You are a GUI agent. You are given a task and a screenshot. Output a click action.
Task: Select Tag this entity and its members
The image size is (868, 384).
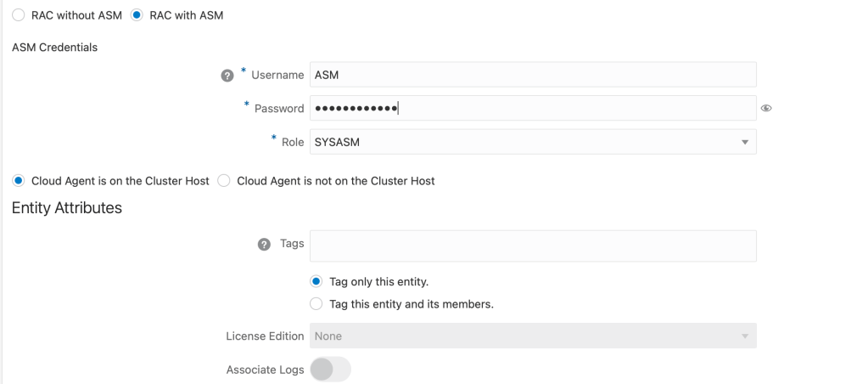pyautogui.click(x=316, y=303)
